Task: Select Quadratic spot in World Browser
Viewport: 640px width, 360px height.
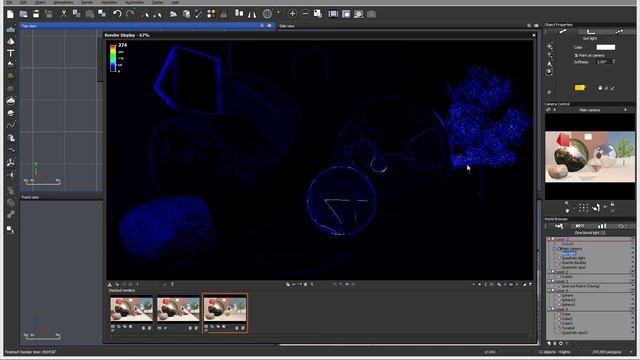Action: (573, 267)
